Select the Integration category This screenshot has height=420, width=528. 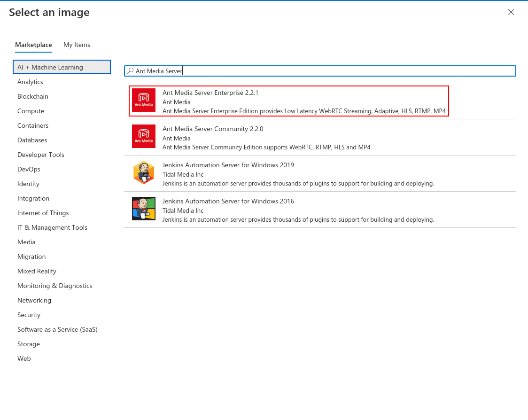click(x=33, y=198)
